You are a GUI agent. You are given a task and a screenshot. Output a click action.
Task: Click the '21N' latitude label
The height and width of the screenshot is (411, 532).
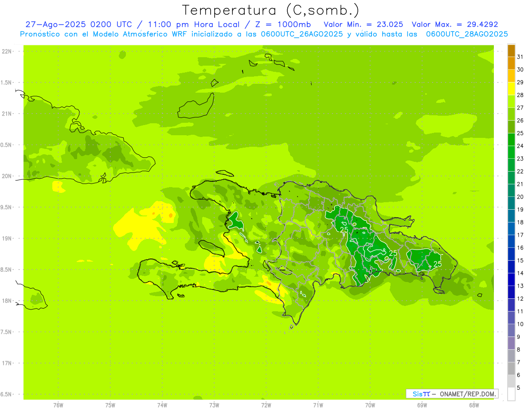click(7, 114)
